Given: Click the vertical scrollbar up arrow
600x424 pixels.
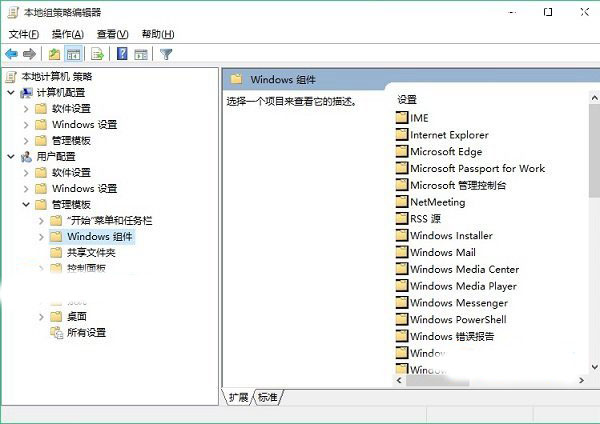Looking at the screenshot, I should point(594,98).
